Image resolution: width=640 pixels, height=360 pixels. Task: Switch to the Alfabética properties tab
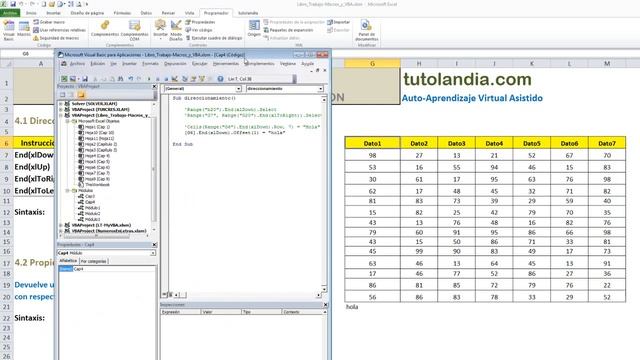(x=68, y=261)
